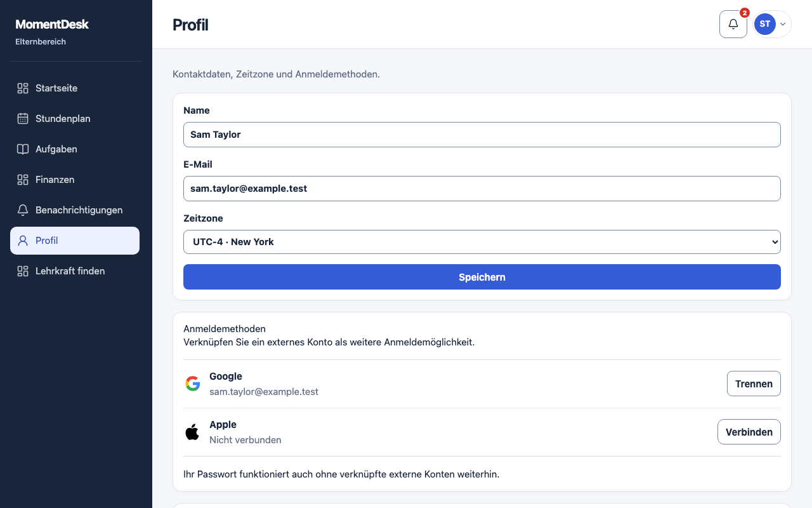Click the Profil sidebar label
The width and height of the screenshot is (812, 508).
47,241
